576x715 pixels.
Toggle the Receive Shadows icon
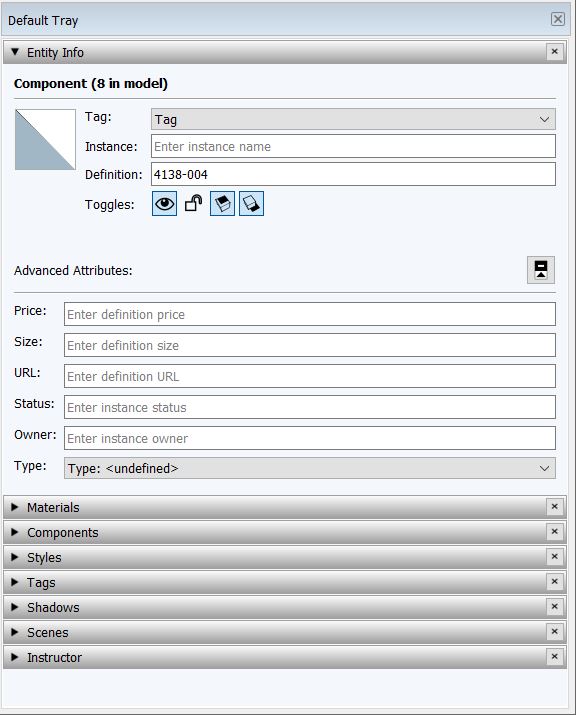(251, 203)
